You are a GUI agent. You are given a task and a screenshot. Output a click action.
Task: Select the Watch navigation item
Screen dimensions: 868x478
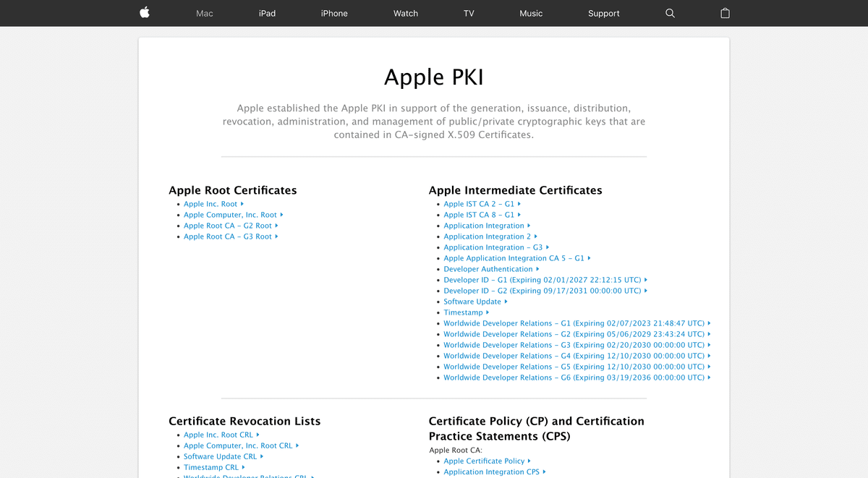coord(405,13)
